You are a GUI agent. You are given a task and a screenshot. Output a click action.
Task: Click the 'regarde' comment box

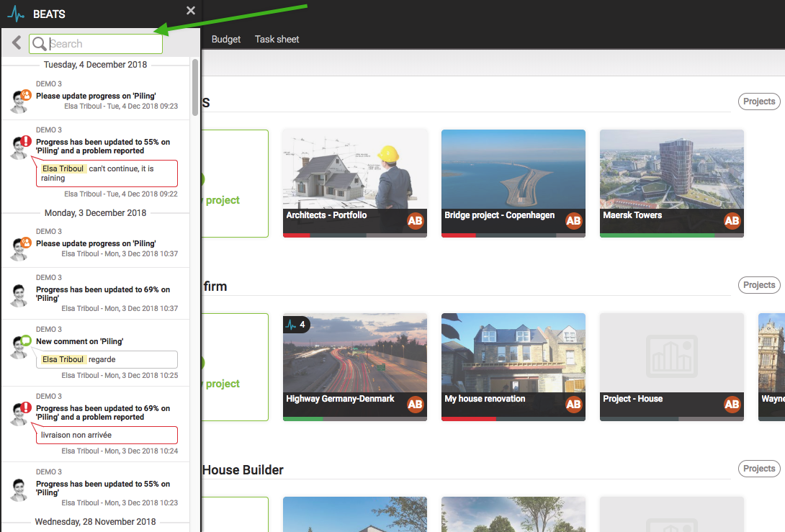click(x=107, y=359)
